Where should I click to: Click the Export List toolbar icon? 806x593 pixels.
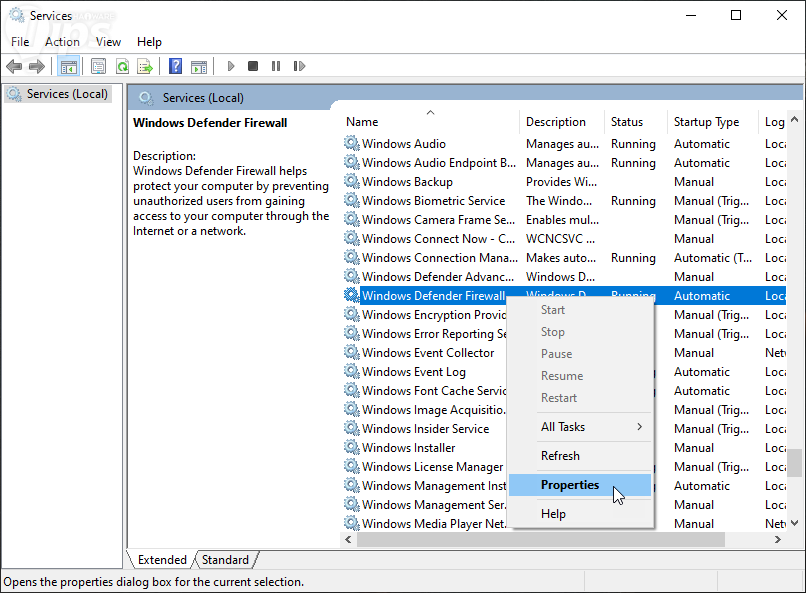click(145, 66)
